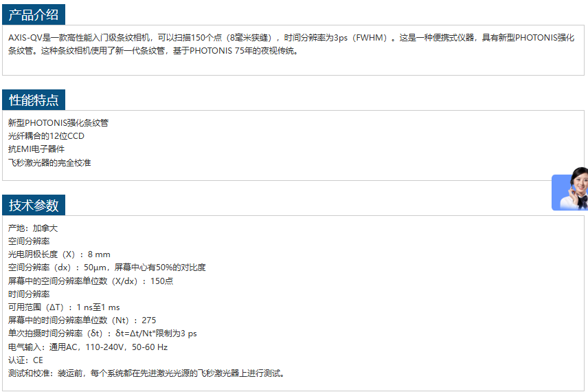The image size is (588, 392).
Task: Click the 测试和校准 description line
Action: [146, 373]
